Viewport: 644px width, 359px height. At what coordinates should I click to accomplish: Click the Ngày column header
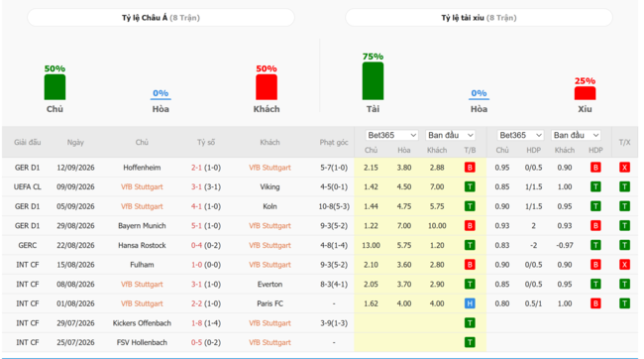coord(75,142)
